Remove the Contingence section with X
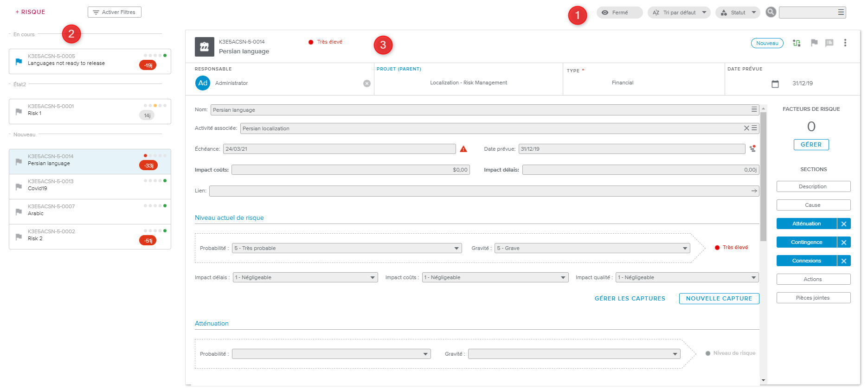Screen dimensions: 868x390 click(843, 243)
